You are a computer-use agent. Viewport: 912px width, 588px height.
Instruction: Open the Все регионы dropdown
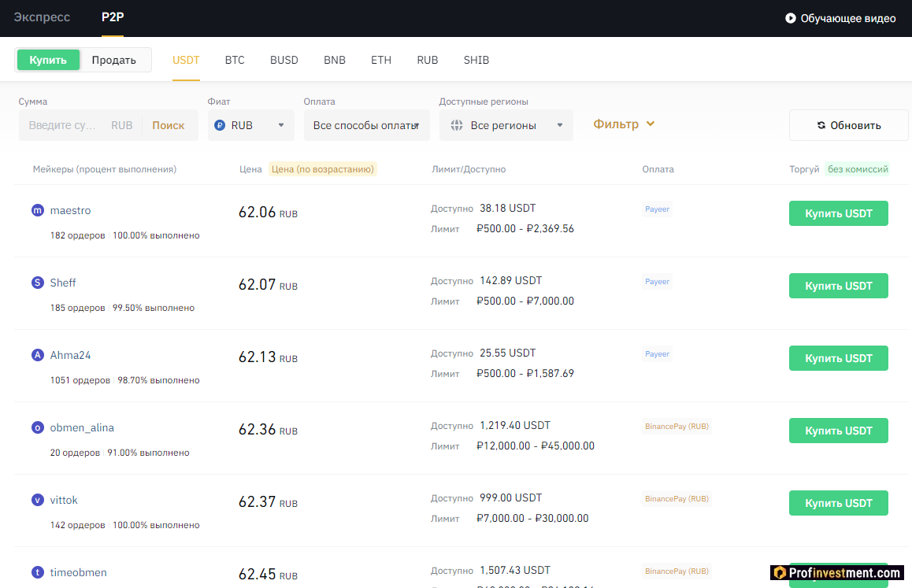click(x=506, y=125)
